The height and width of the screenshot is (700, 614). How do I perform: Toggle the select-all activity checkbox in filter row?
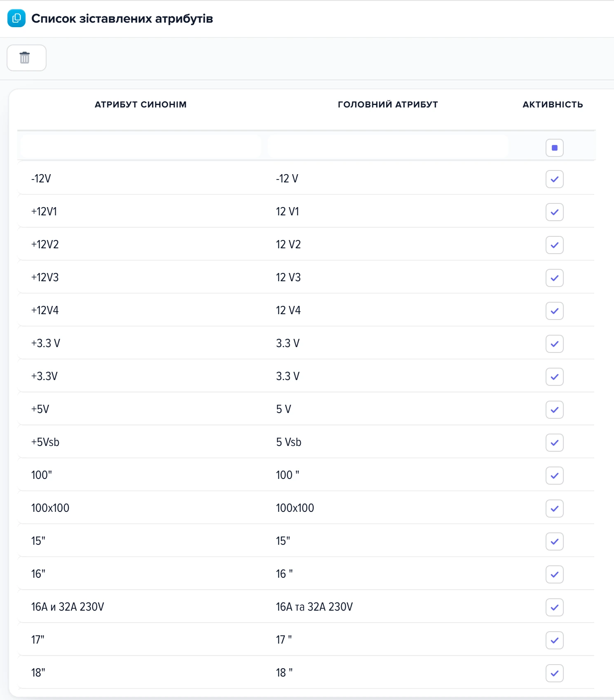coord(555,148)
